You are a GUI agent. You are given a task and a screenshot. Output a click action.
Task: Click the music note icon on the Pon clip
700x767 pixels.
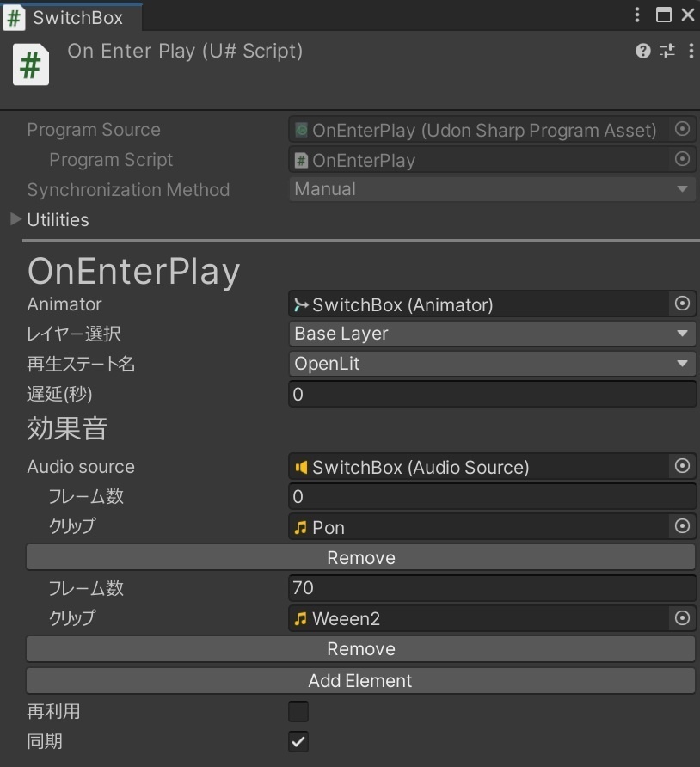300,526
